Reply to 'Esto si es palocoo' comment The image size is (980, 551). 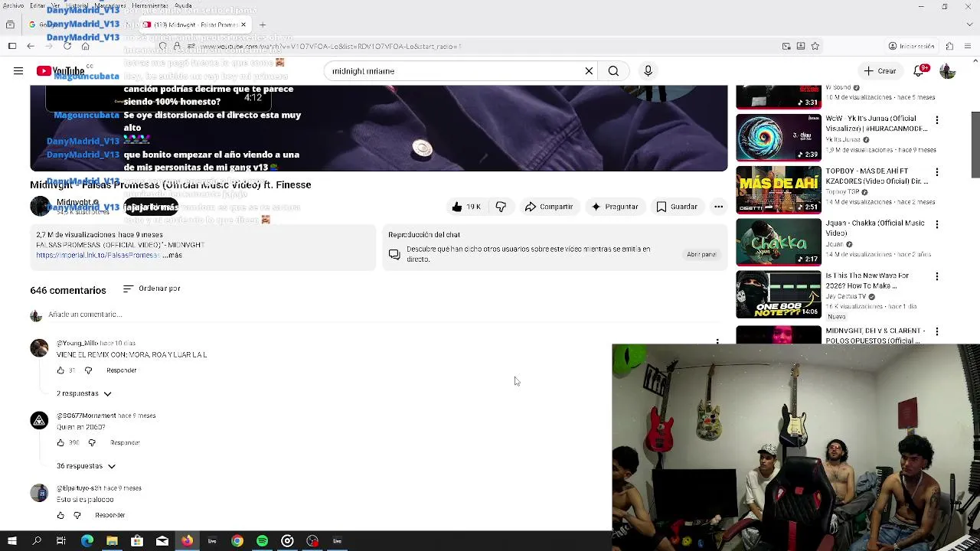tap(109, 515)
